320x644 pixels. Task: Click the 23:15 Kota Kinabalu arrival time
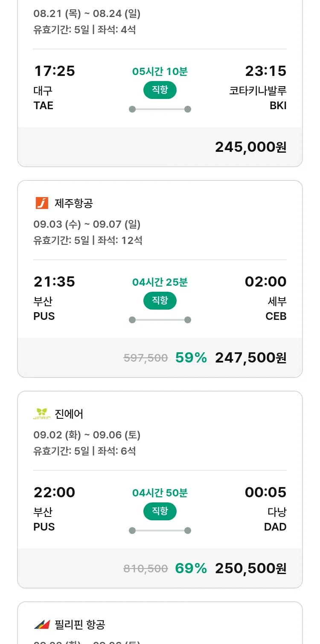(265, 71)
